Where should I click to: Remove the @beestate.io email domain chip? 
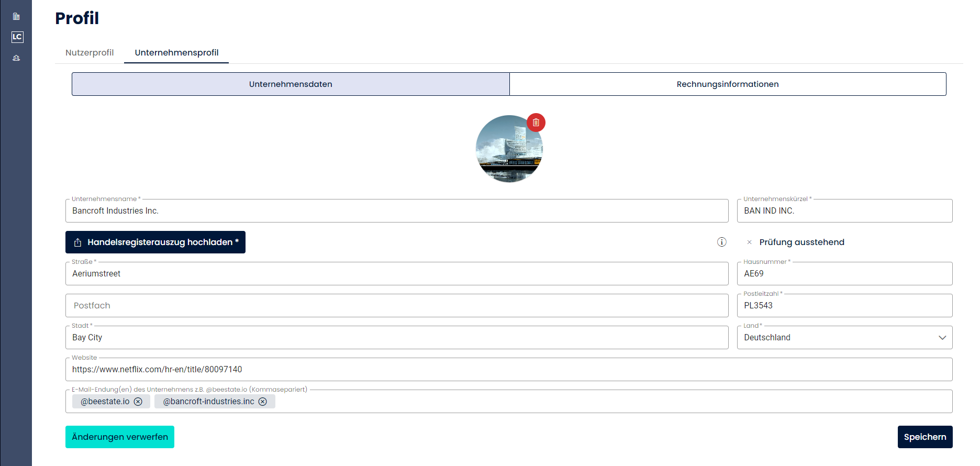click(x=138, y=402)
